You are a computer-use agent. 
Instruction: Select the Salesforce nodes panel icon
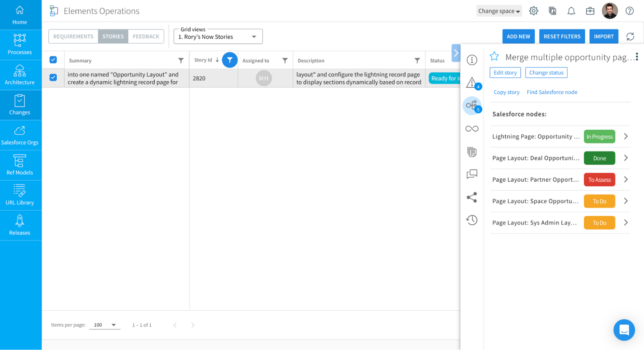(472, 105)
